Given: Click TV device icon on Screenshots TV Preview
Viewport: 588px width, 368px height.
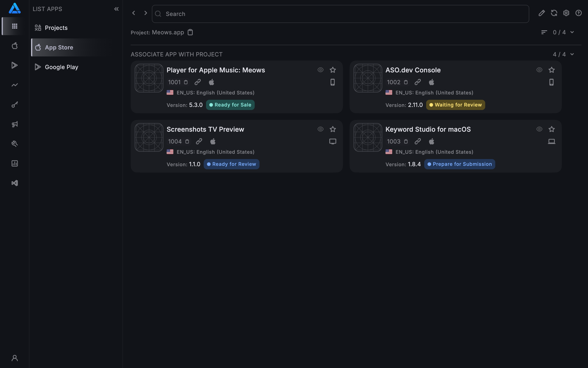Looking at the screenshot, I should tap(333, 141).
